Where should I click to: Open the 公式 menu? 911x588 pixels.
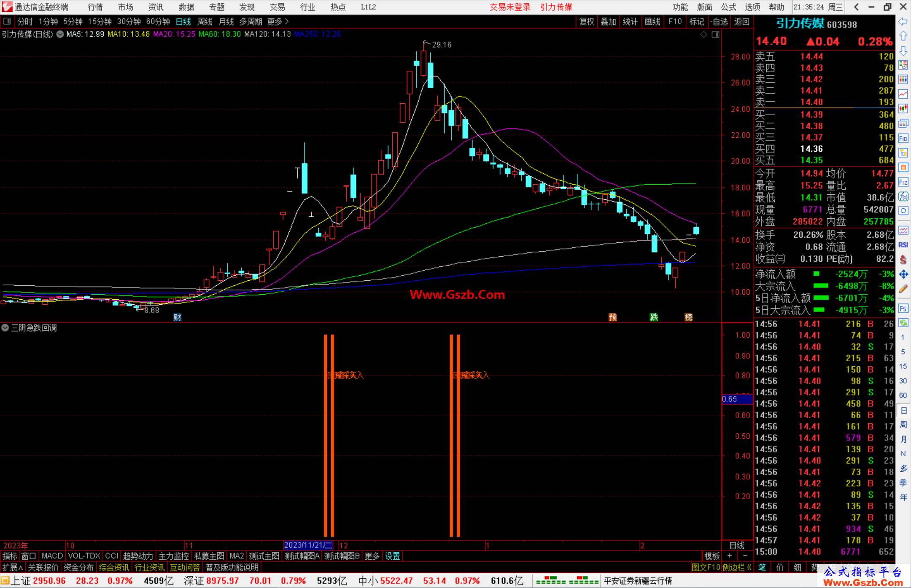click(728, 7)
